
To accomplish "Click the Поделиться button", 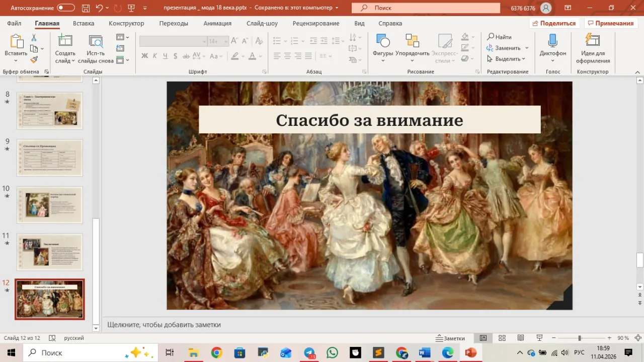I will (x=554, y=23).
